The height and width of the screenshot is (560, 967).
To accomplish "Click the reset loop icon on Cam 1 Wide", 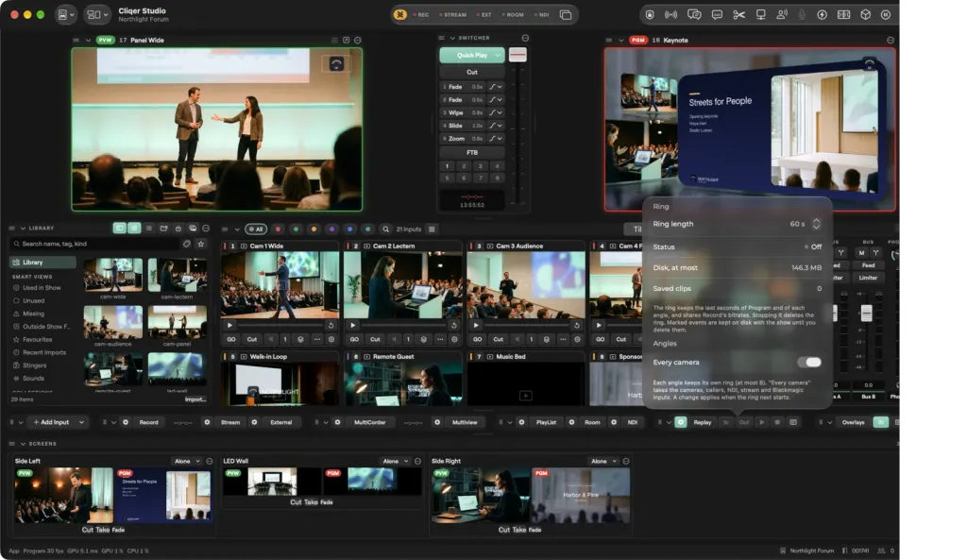I will click(331, 325).
